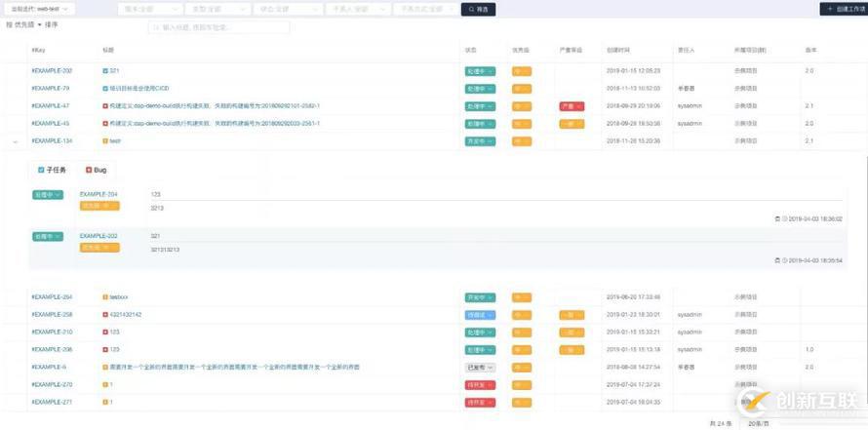Open the long title link in row #EXAMPLE-6

click(x=234, y=367)
